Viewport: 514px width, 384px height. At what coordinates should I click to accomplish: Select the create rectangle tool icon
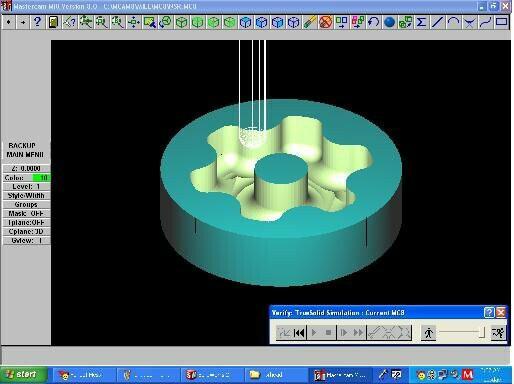coord(501,22)
